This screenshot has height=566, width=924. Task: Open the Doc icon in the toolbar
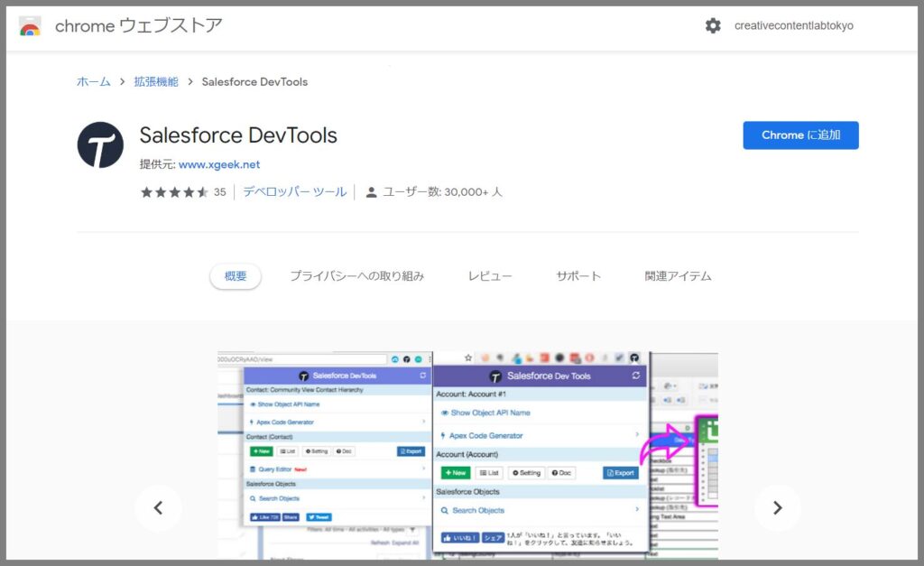(x=554, y=473)
